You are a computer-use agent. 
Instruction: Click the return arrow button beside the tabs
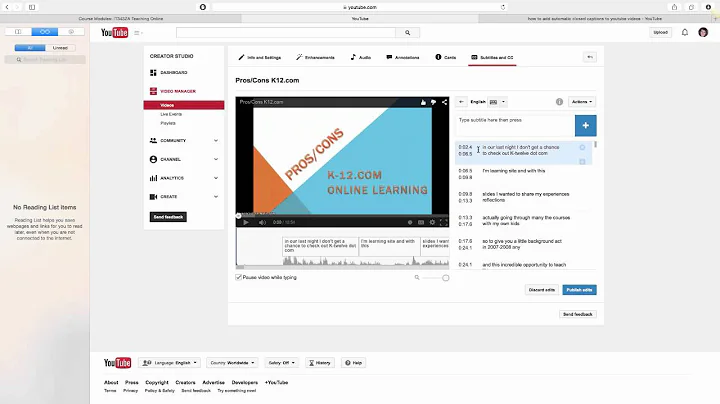tap(590, 57)
